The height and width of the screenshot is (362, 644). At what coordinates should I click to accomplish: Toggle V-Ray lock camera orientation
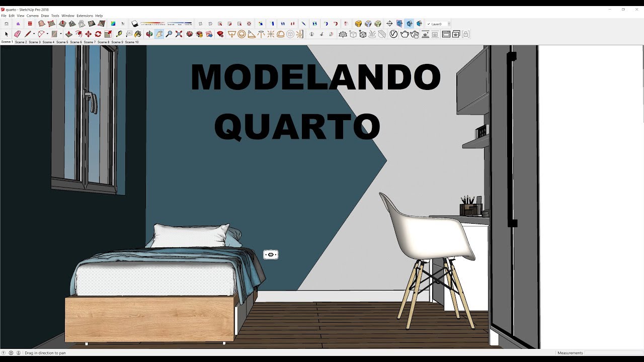pos(466,34)
